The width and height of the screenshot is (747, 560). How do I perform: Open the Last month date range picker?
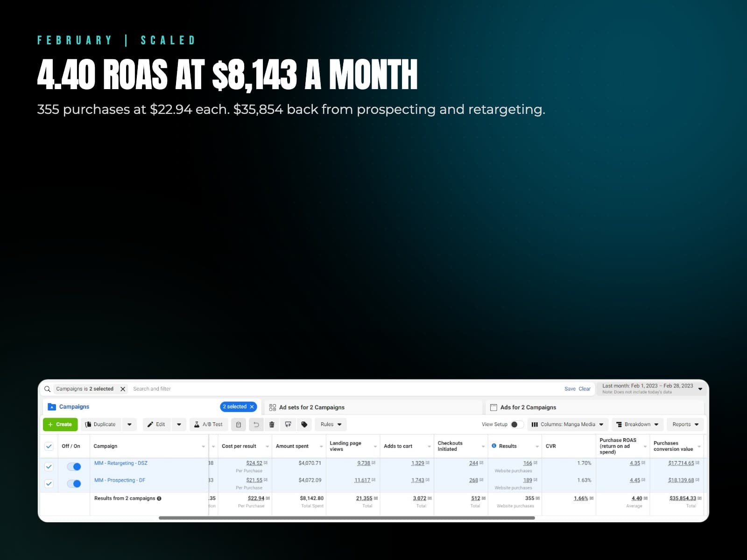point(652,389)
